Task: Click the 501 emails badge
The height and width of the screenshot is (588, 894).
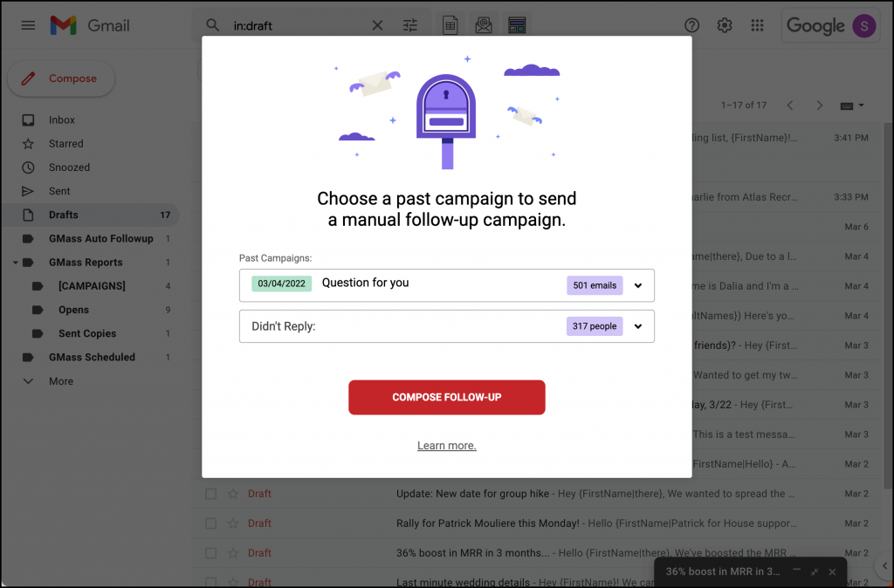Action: pyautogui.click(x=595, y=284)
